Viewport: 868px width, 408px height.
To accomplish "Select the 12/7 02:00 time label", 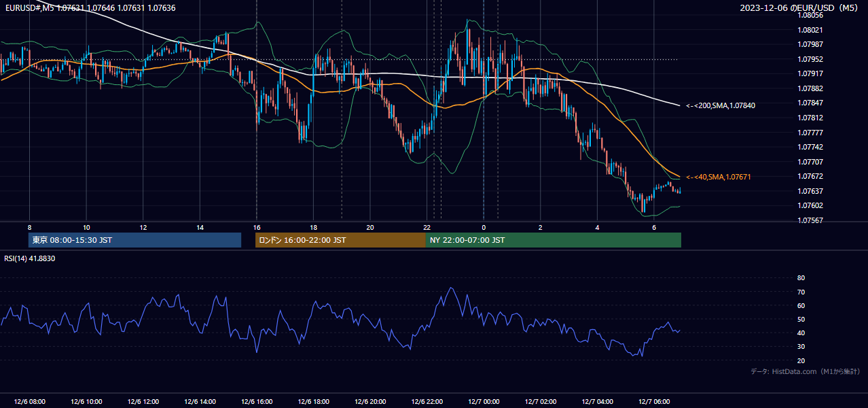I will tap(541, 402).
